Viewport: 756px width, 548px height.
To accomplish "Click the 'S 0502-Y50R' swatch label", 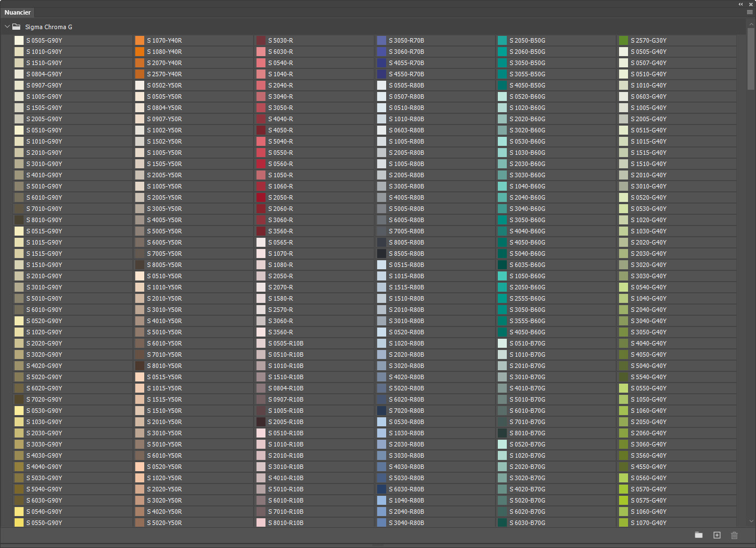I will tap(164, 85).
